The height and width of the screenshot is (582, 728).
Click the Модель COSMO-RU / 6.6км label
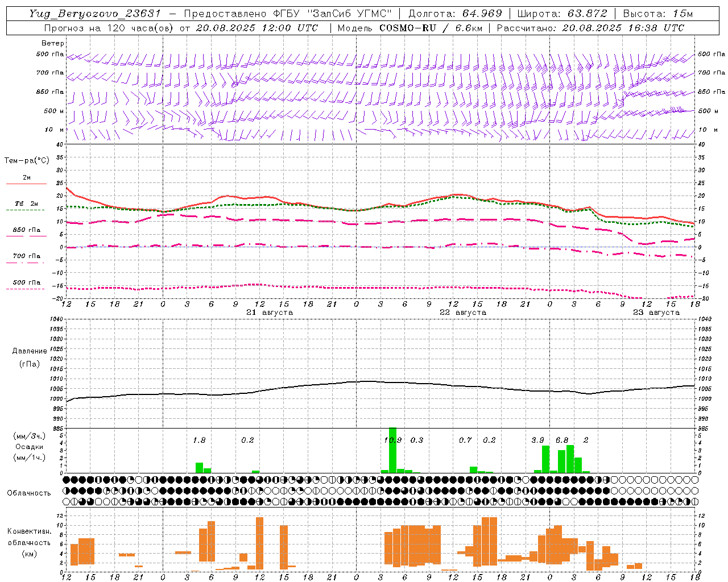click(x=410, y=28)
